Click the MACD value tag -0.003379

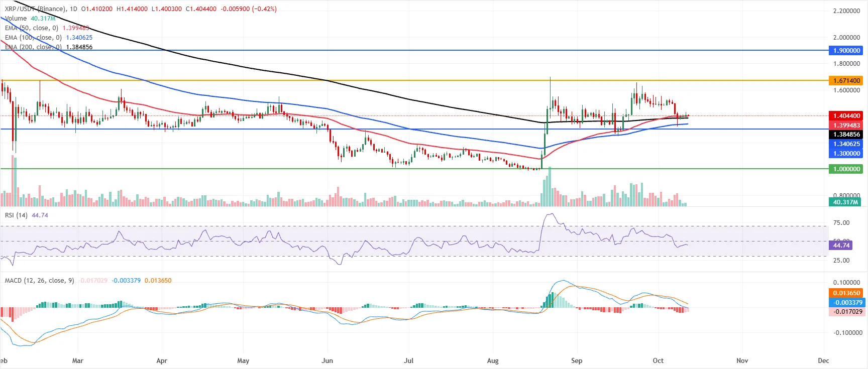click(x=846, y=303)
